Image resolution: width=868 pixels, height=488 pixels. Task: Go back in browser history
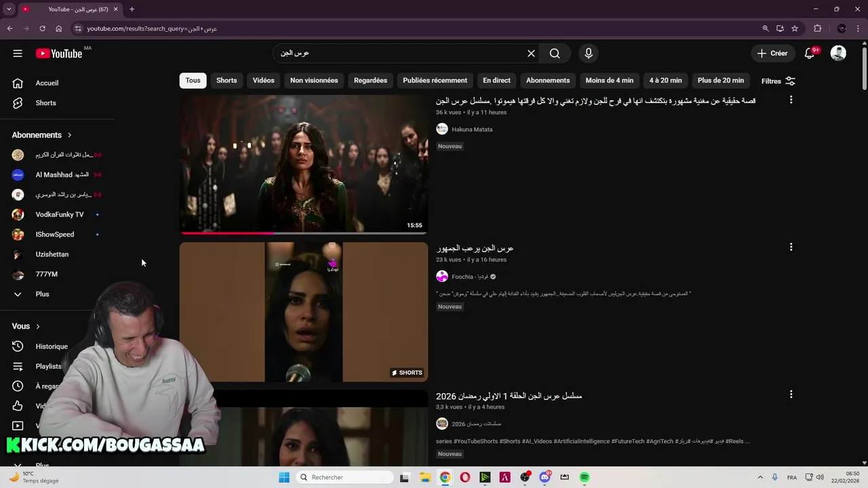click(x=9, y=28)
